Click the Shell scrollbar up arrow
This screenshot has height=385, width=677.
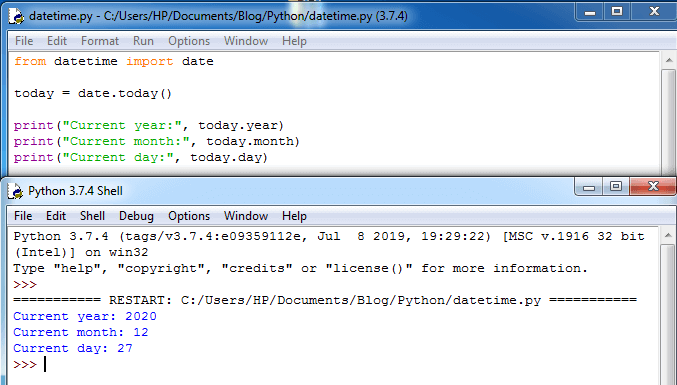tap(668, 235)
